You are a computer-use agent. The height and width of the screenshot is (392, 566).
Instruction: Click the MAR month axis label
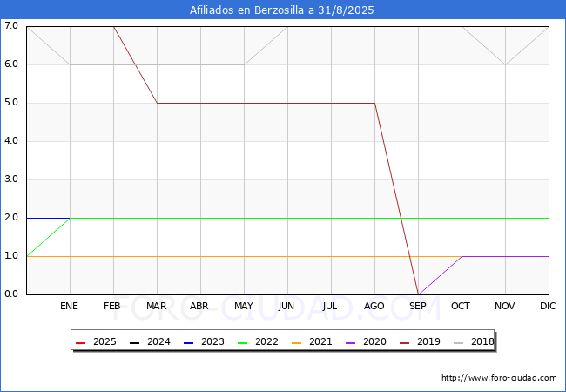click(x=156, y=306)
